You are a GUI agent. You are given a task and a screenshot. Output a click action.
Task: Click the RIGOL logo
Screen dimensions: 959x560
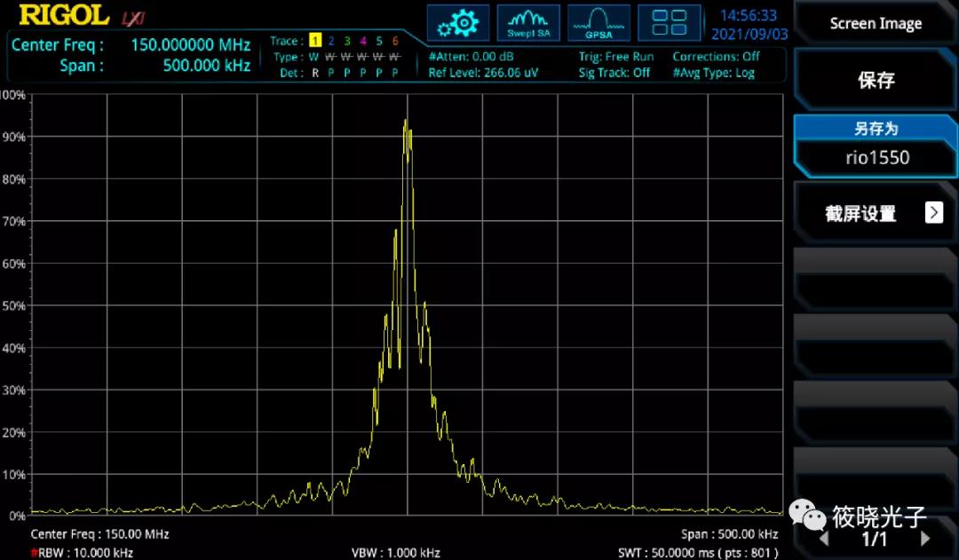pyautogui.click(x=64, y=16)
